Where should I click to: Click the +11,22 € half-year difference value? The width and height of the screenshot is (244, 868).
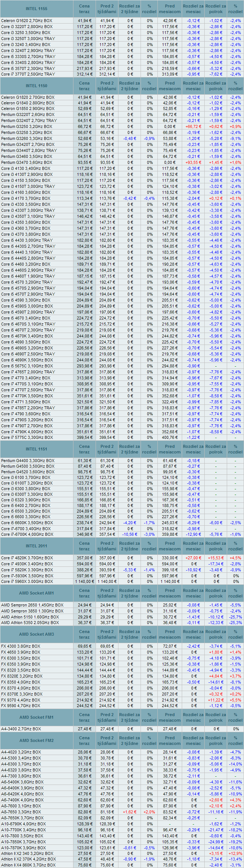216,700
